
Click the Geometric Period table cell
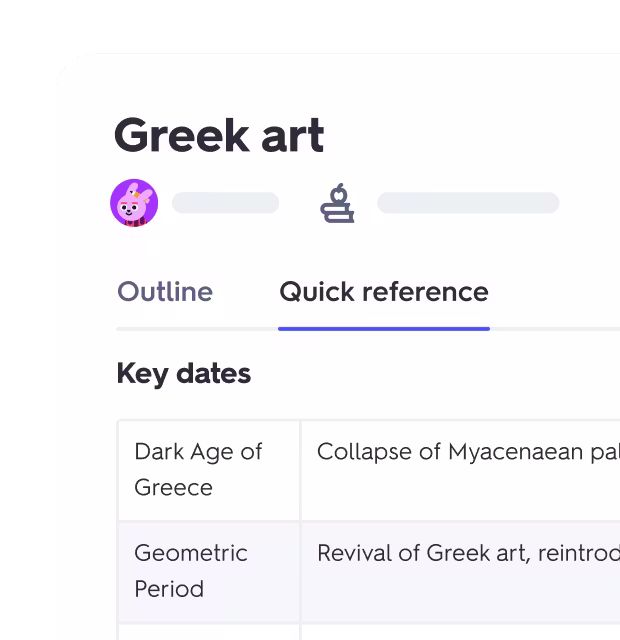(x=208, y=571)
